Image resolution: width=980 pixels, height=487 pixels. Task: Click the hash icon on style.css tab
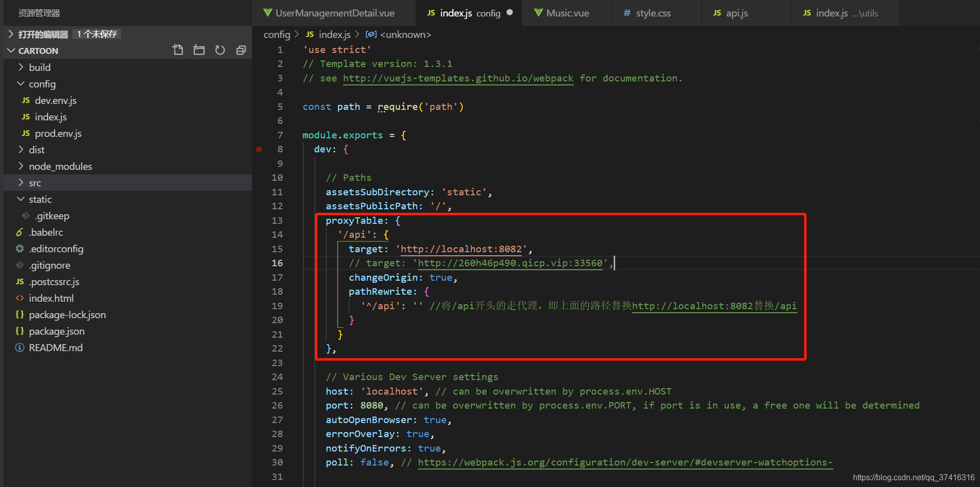627,13
